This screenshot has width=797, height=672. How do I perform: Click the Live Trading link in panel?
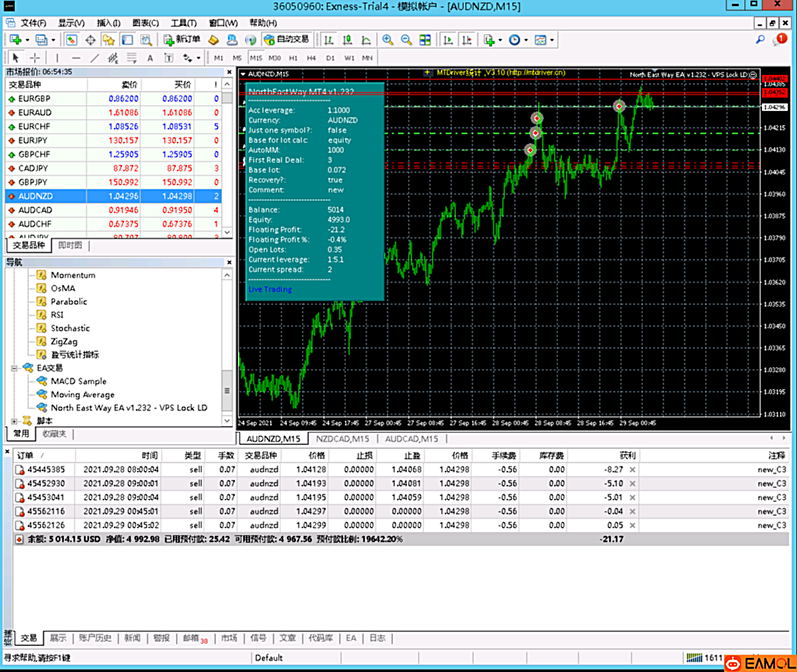click(270, 289)
